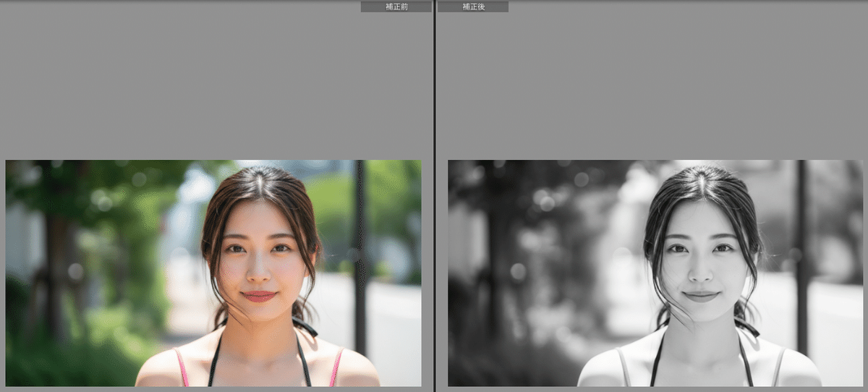Click the 補正前 label
868x392 pixels.
(x=396, y=7)
